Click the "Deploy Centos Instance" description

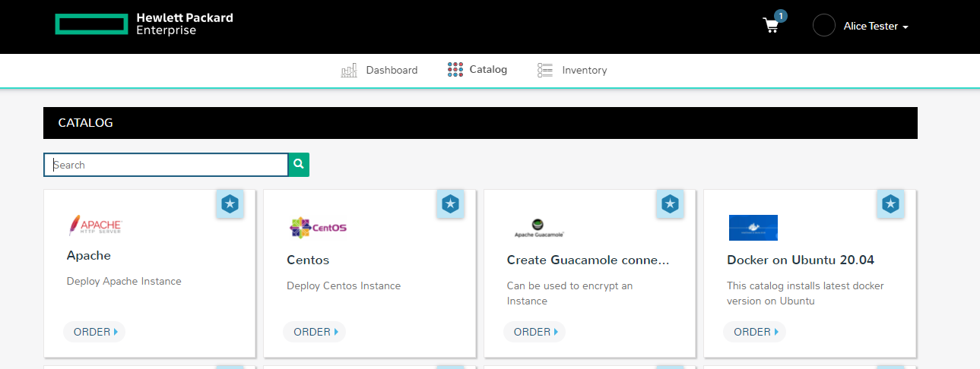pos(344,285)
